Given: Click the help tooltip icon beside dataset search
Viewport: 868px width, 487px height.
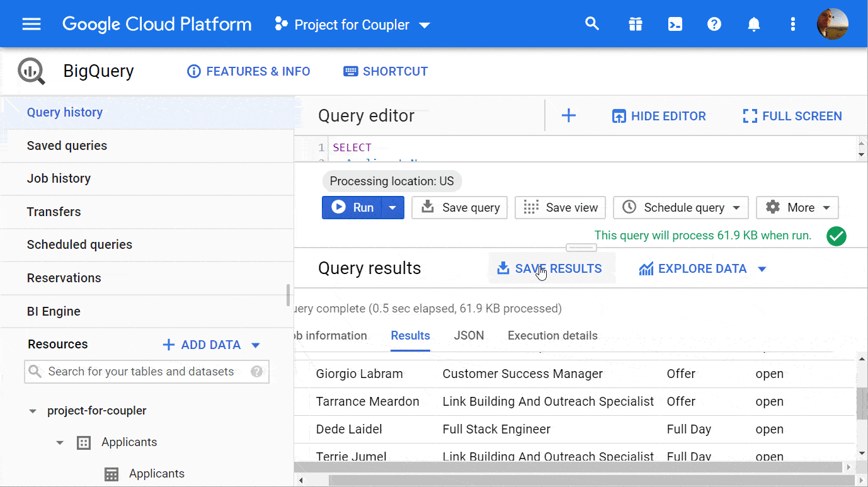Looking at the screenshot, I should pos(256,372).
